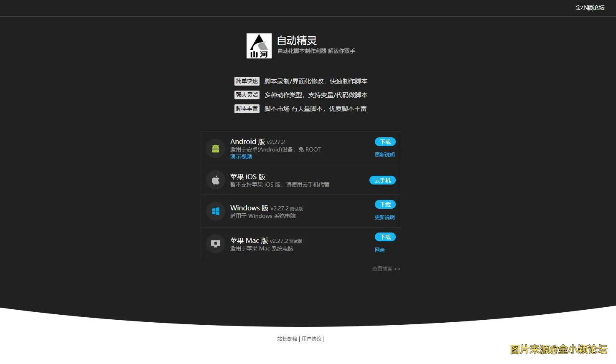This screenshot has height=364, width=616.
Task: Click the 云手机 button for iOS
Action: click(x=382, y=180)
